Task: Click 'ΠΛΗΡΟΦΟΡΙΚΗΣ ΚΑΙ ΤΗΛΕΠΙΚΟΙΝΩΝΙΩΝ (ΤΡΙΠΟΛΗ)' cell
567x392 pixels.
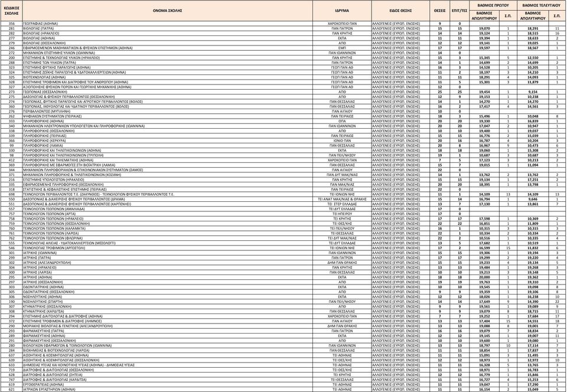Action: pyautogui.click(x=167, y=155)
